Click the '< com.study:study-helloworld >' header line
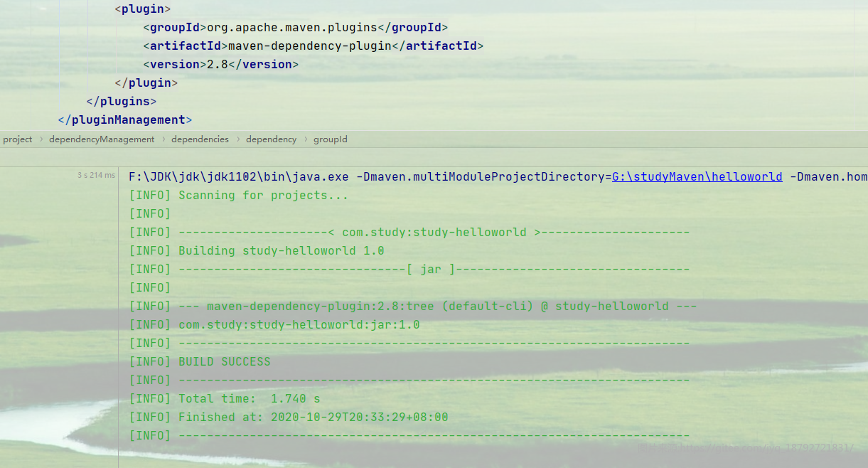This screenshot has height=468, width=868. pos(409,233)
